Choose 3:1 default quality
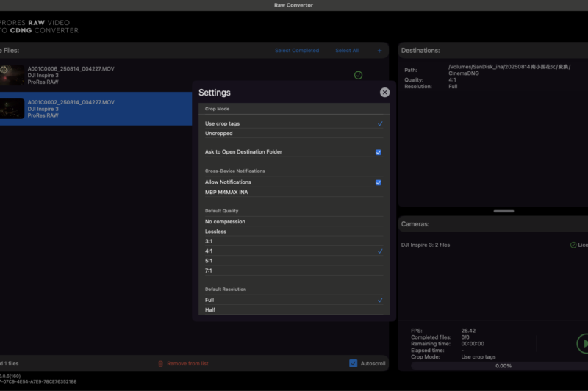The image size is (588, 391). pyautogui.click(x=294, y=241)
